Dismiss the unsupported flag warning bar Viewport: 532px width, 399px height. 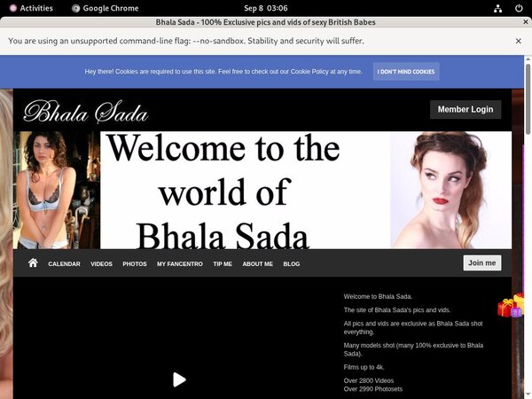519,41
